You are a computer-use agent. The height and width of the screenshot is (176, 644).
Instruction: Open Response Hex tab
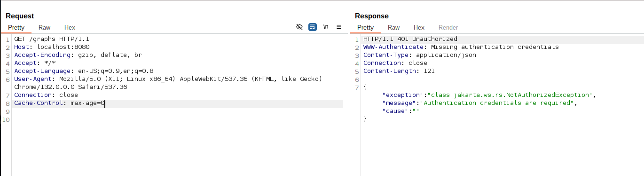(419, 28)
